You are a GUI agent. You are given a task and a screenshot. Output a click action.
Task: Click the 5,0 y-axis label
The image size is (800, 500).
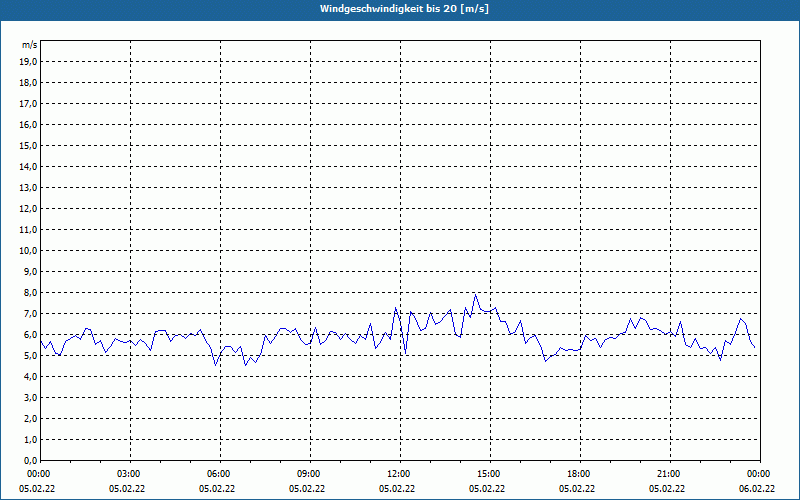[31, 356]
